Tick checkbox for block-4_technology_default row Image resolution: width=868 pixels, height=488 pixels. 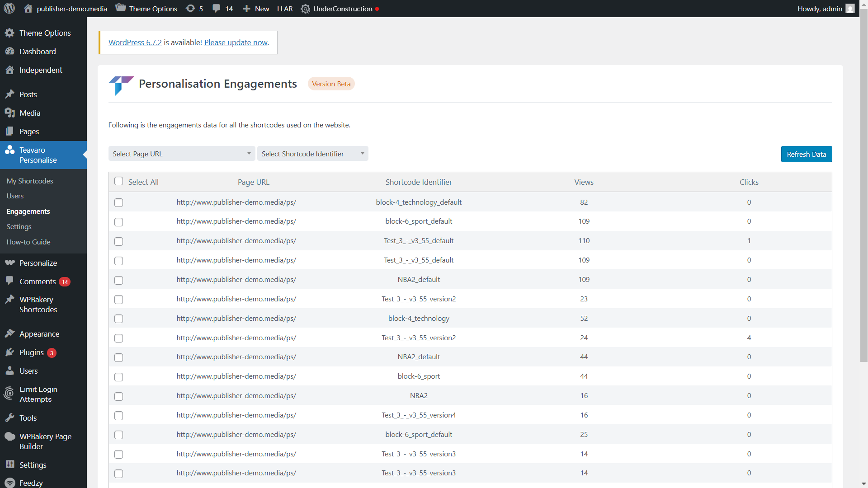119,202
